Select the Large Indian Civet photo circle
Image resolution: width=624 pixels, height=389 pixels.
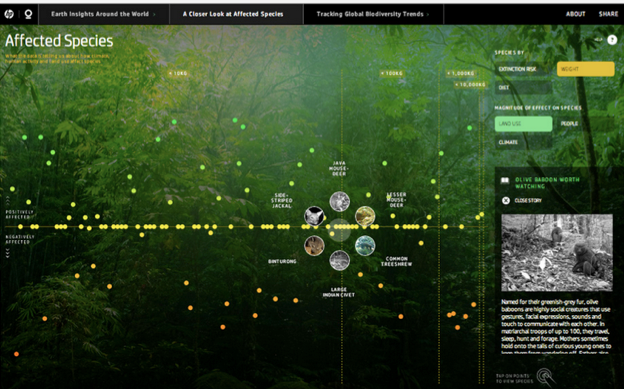click(x=339, y=260)
